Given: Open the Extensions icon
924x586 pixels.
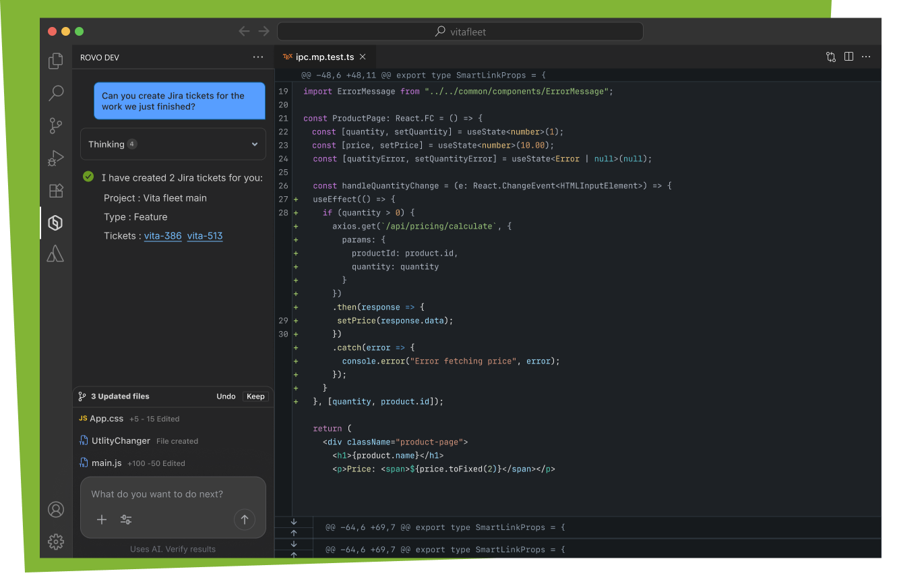Looking at the screenshot, I should (55, 190).
